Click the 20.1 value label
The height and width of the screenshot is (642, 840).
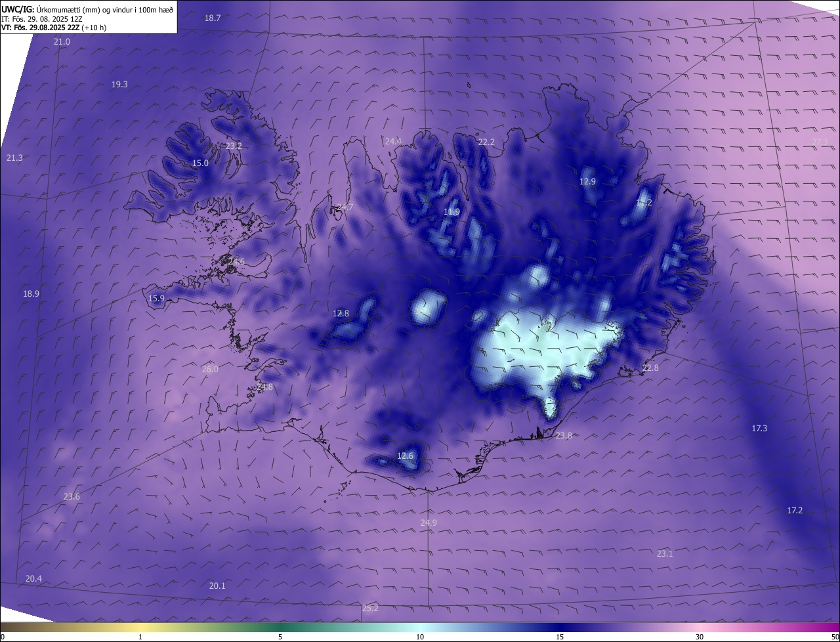coord(217,586)
